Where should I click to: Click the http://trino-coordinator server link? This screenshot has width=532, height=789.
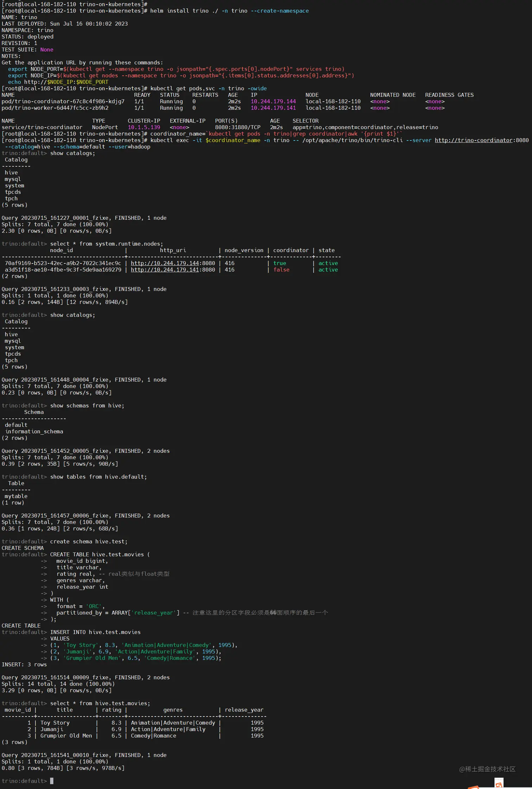[474, 140]
